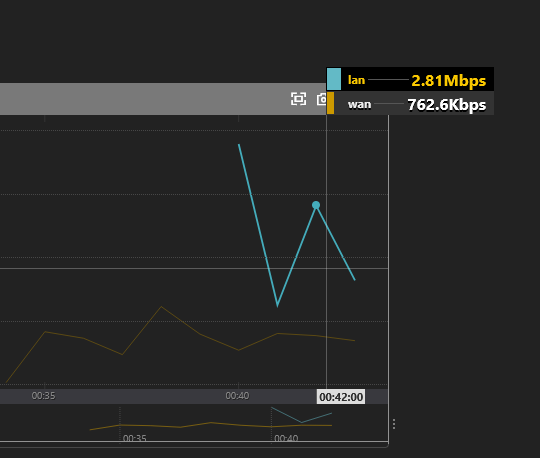This screenshot has height=458, width=540.
Task: Click the 00:35 main axis label
Action: coord(43,396)
